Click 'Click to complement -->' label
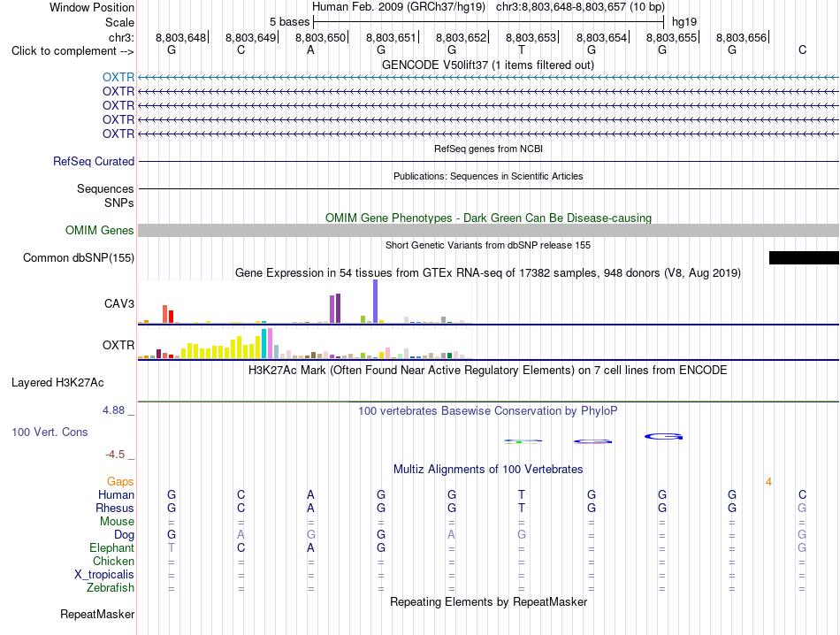The height and width of the screenshot is (635, 840). click(73, 51)
